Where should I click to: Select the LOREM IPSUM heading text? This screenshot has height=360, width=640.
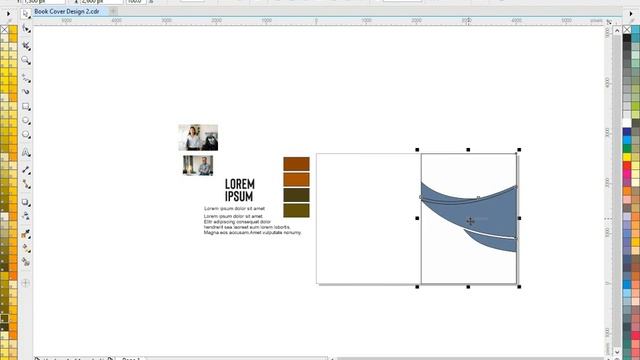click(x=240, y=190)
